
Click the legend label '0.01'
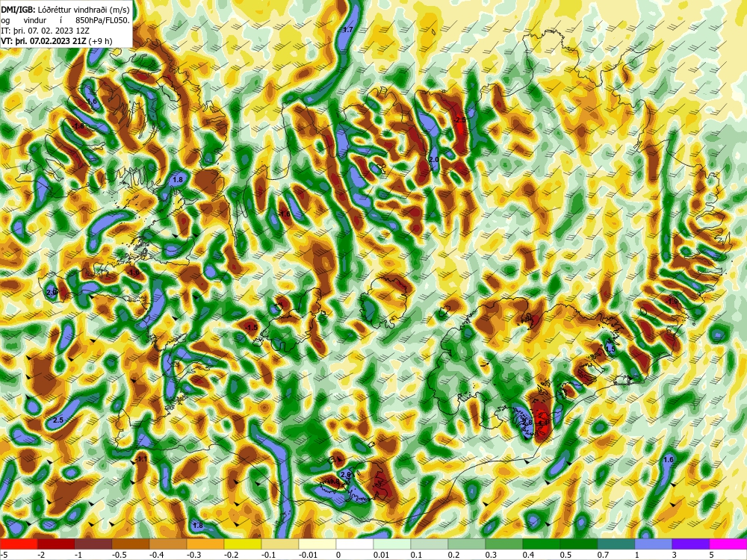[x=381, y=555]
